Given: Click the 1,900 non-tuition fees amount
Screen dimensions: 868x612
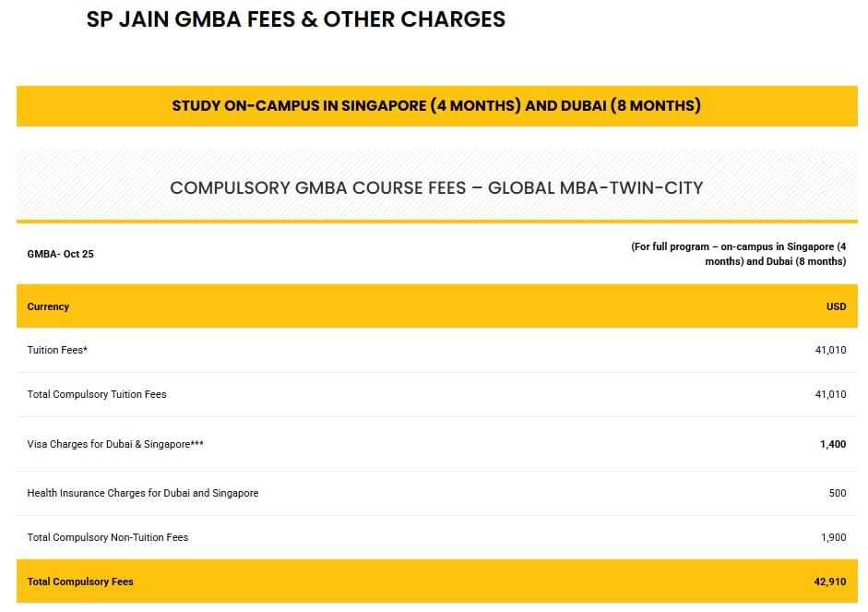Looking at the screenshot, I should tap(833, 537).
